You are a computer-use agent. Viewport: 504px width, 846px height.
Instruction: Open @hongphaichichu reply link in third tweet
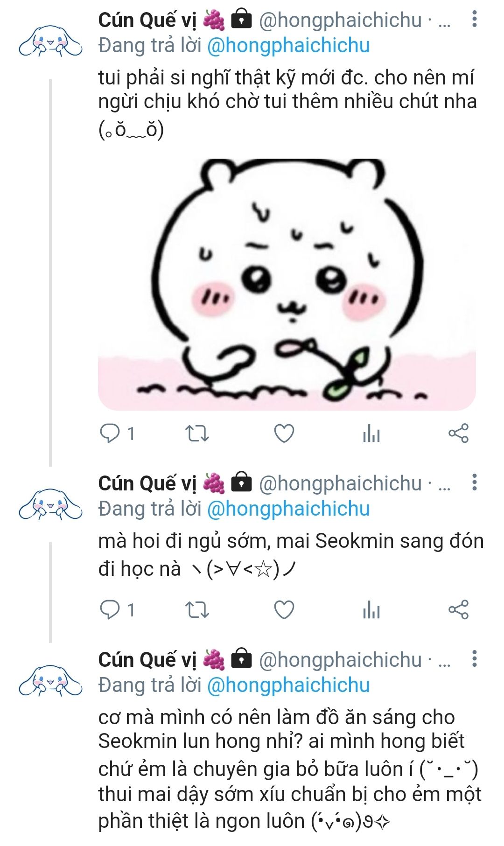point(288,685)
